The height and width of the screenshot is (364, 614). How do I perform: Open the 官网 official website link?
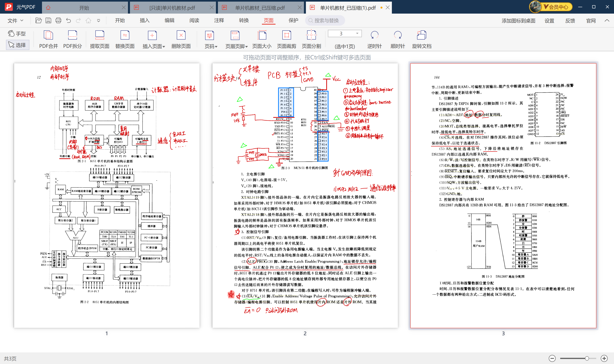pos(591,21)
